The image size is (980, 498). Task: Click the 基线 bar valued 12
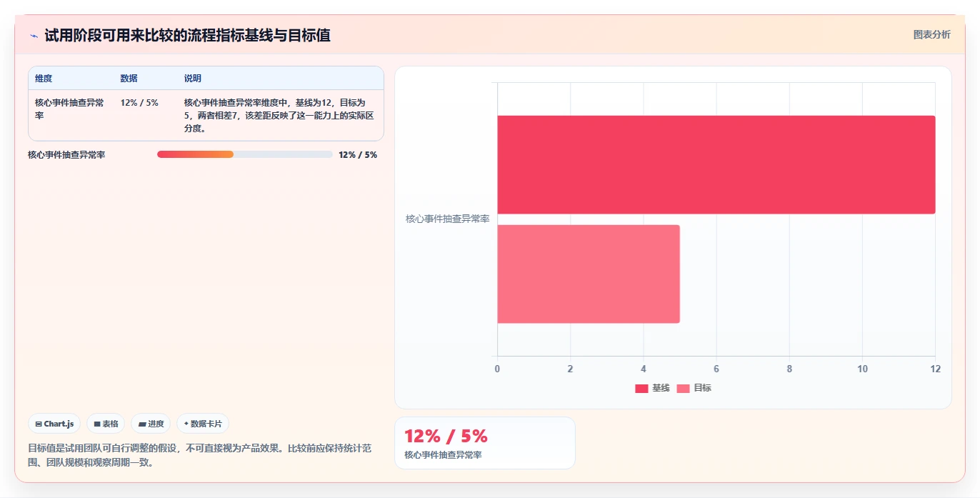716,164
